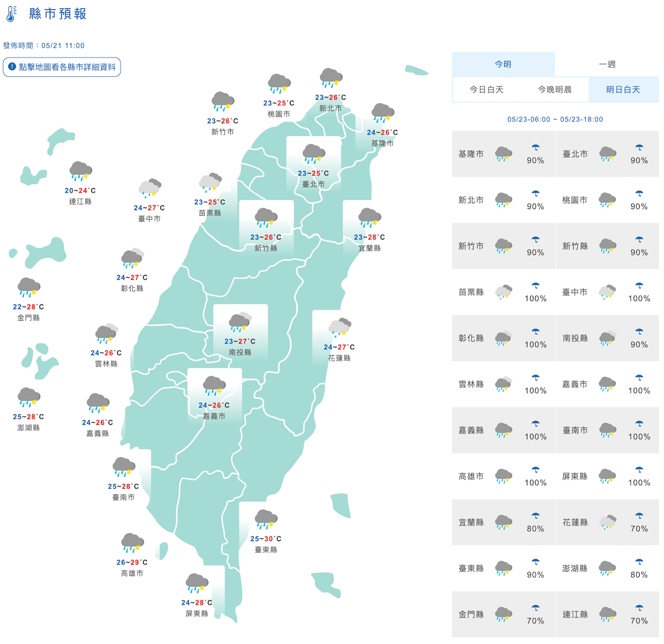Screen dimensions: 664x644
Task: Click the 花蓮縣 rain cloud icon on map
Action: (x=340, y=327)
